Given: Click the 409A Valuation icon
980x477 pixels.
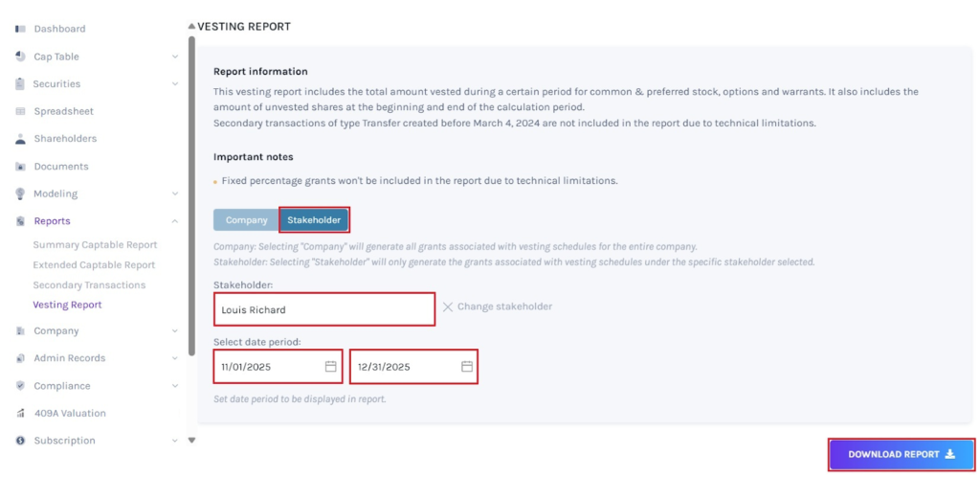Looking at the screenshot, I should click(20, 414).
